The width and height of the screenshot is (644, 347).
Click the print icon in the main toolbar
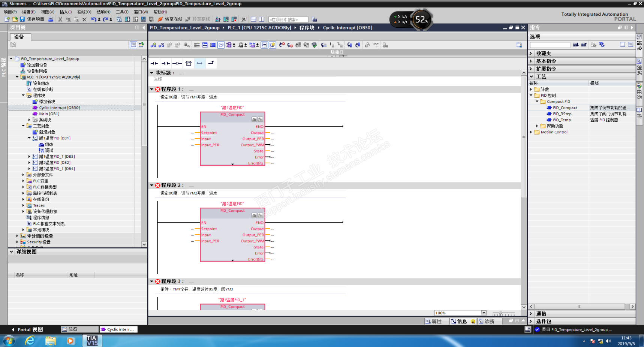[x=51, y=19]
